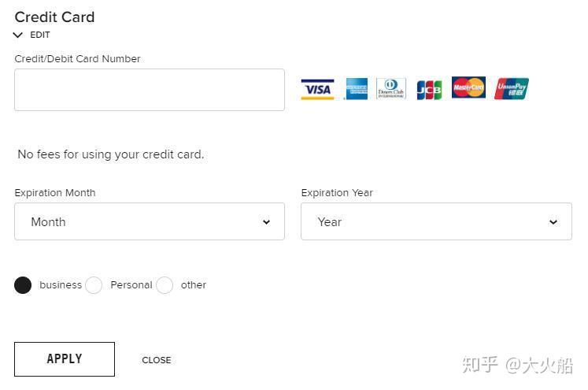Viewport: 588px width, 390px height.
Task: Focus the Credit/Debit Card Number field
Action: click(150, 90)
